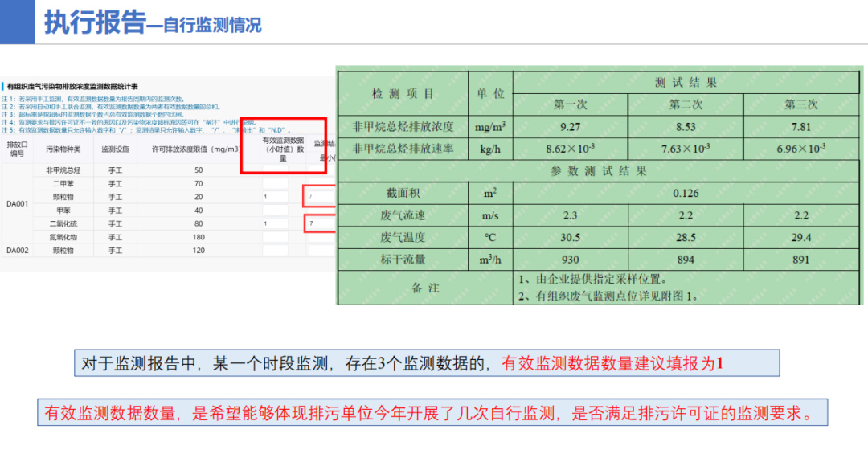
Task: Select the DA002 排放口编号 cell
Action: pyautogui.click(x=18, y=250)
